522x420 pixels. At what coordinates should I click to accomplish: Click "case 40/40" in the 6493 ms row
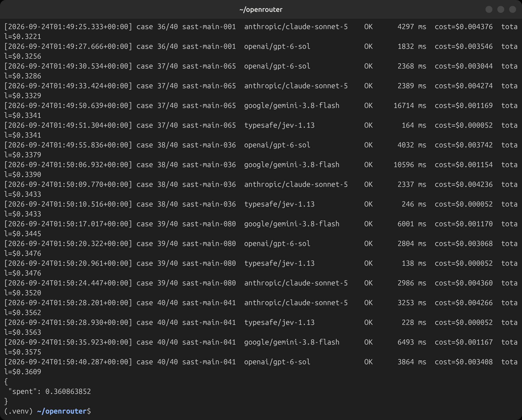[x=157, y=342]
